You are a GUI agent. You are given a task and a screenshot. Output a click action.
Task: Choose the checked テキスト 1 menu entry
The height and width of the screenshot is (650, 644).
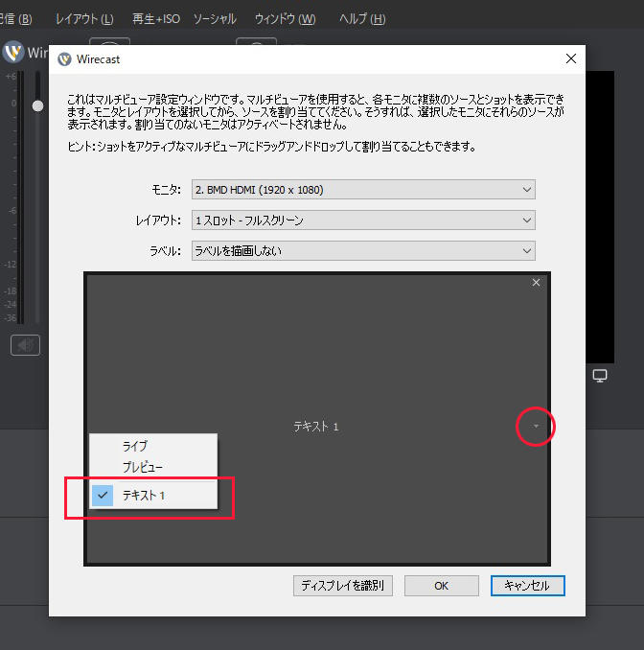coord(153,495)
